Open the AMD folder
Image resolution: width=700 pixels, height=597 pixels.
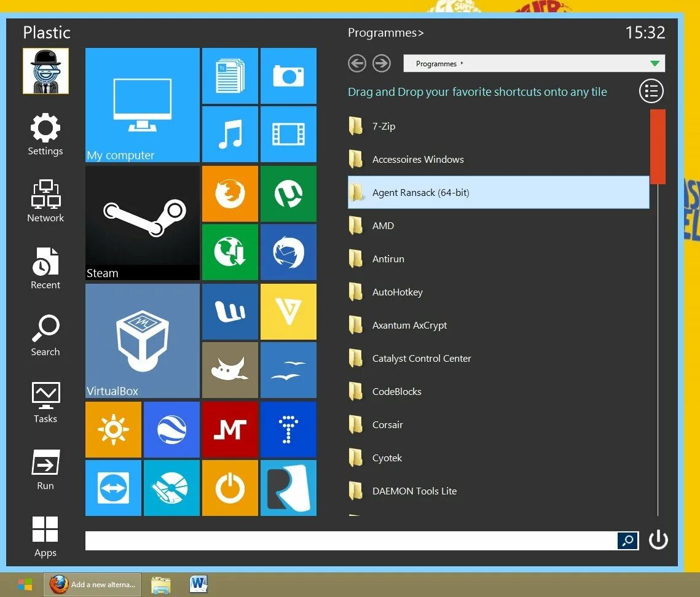pos(498,225)
